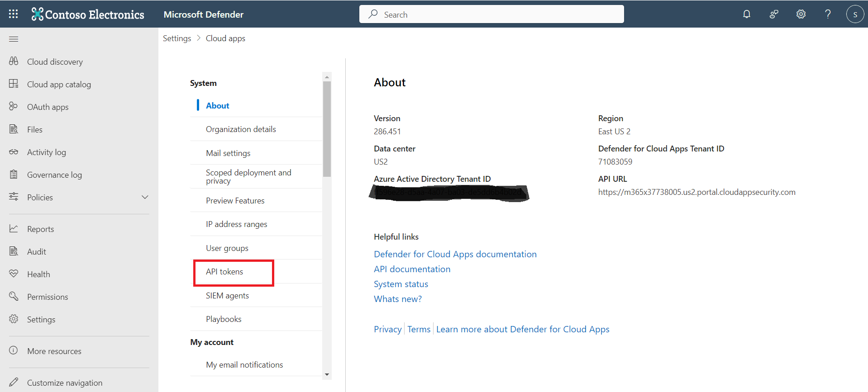Viewport: 868px width, 392px height.
Task: Click the OAuth apps icon
Action: [14, 106]
